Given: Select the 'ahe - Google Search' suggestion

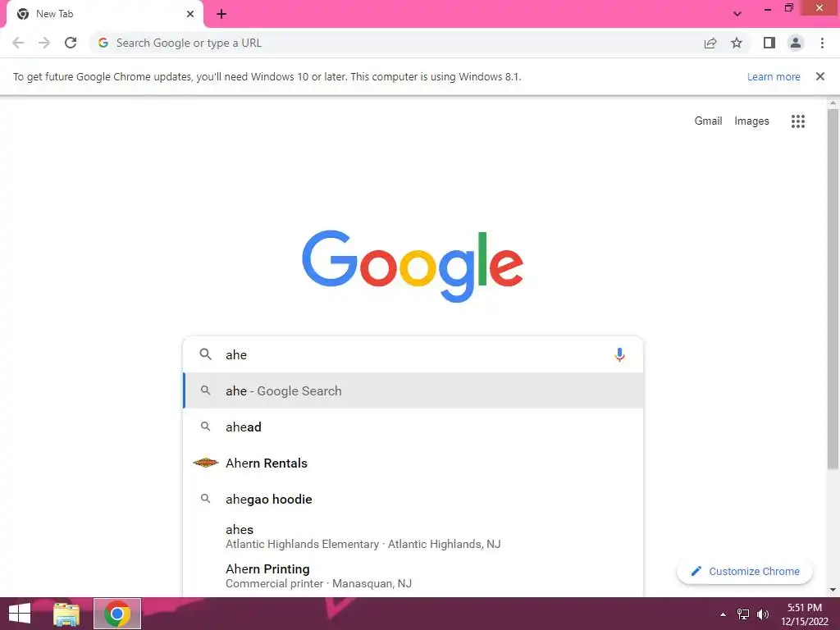Looking at the screenshot, I should click(413, 391).
